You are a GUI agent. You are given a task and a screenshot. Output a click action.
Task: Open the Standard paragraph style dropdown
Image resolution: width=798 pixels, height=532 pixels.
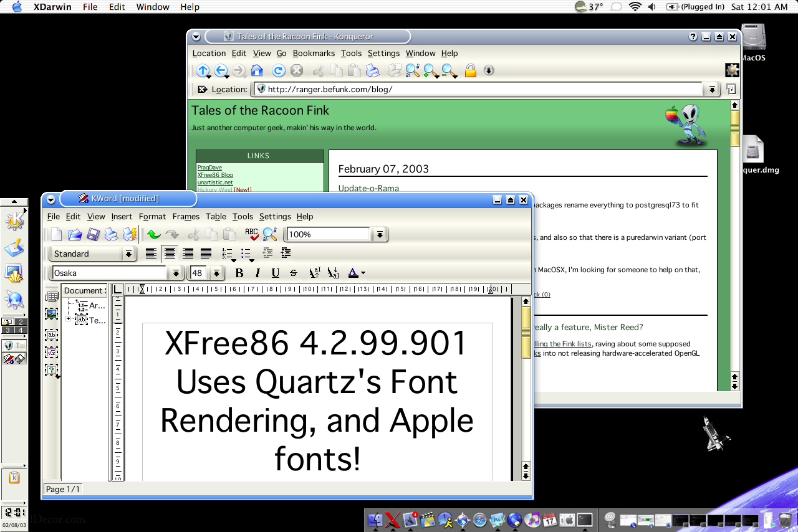[x=128, y=254]
